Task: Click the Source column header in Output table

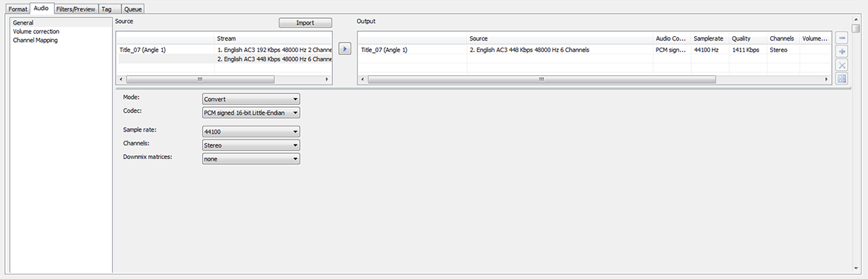Action: coord(560,39)
